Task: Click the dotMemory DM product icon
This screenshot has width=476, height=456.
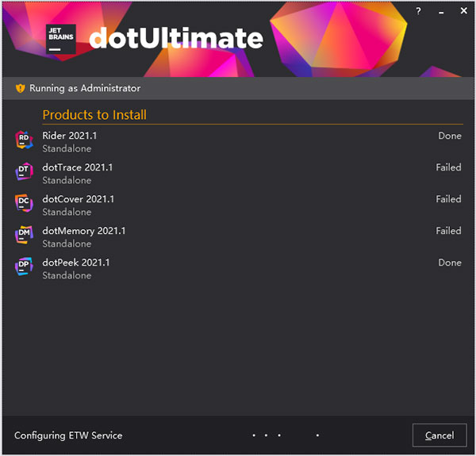Action: tap(24, 235)
